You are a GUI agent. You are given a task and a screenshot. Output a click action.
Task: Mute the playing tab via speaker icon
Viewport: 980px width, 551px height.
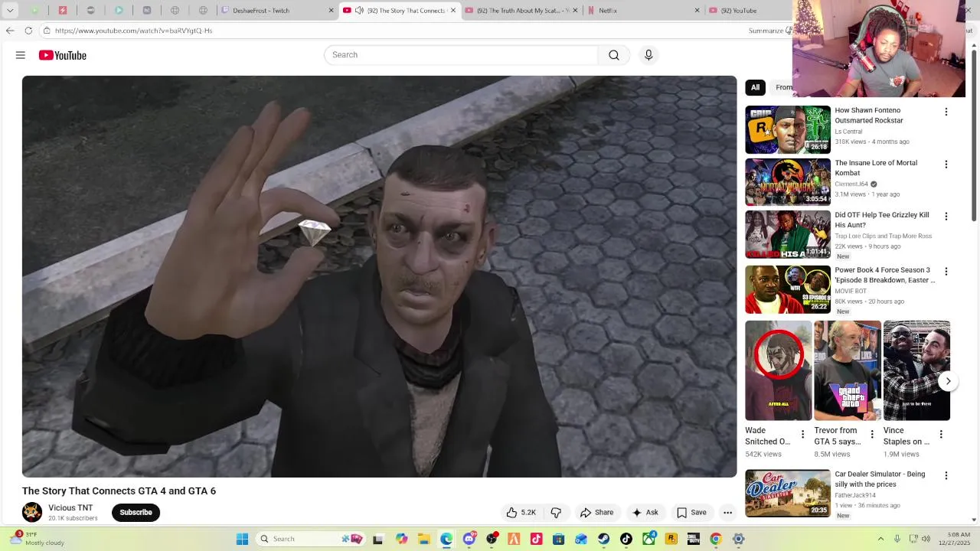(x=359, y=11)
